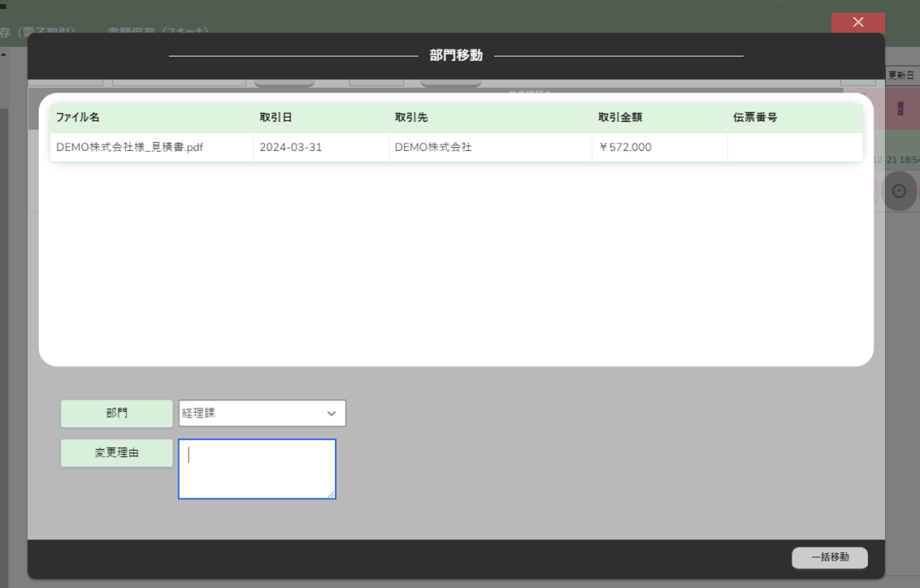
Task: Click the 2024-03-31 date cell
Action: [x=290, y=147]
